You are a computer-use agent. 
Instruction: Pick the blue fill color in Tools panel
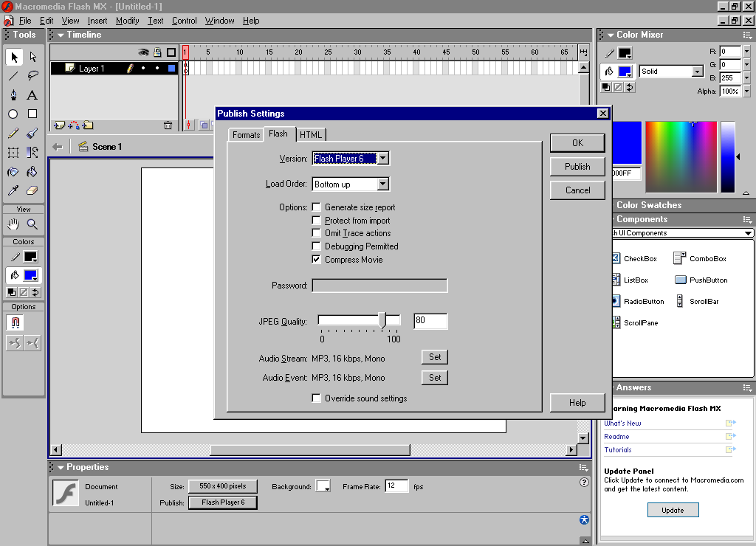click(x=30, y=275)
